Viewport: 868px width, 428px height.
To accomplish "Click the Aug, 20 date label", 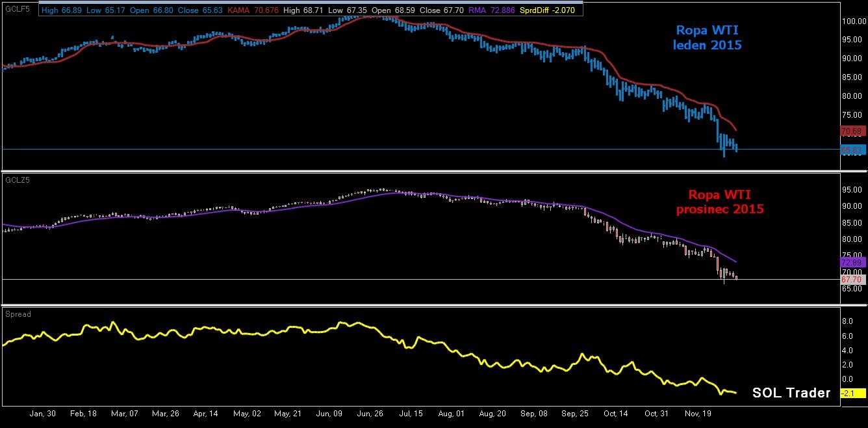I will click(x=492, y=413).
